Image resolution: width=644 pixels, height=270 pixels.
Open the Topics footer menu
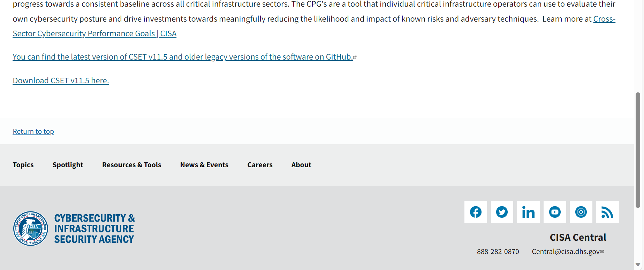click(23, 165)
